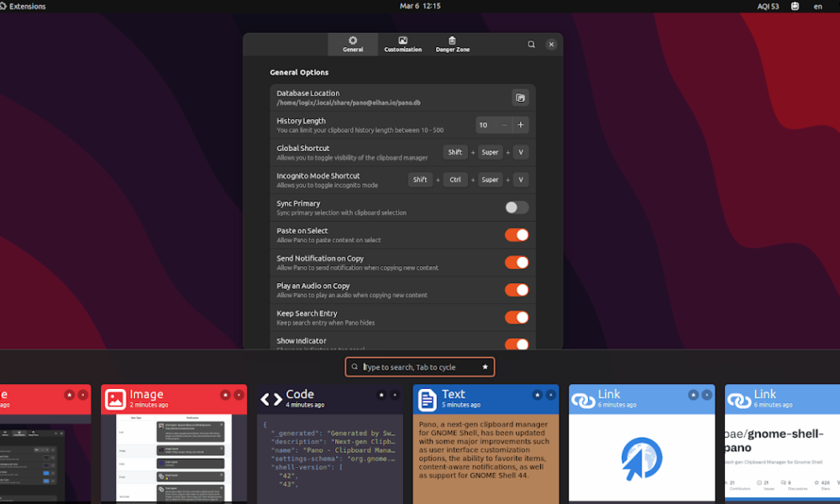Open the clock menu showing Mar 6 12:15

tap(420, 6)
